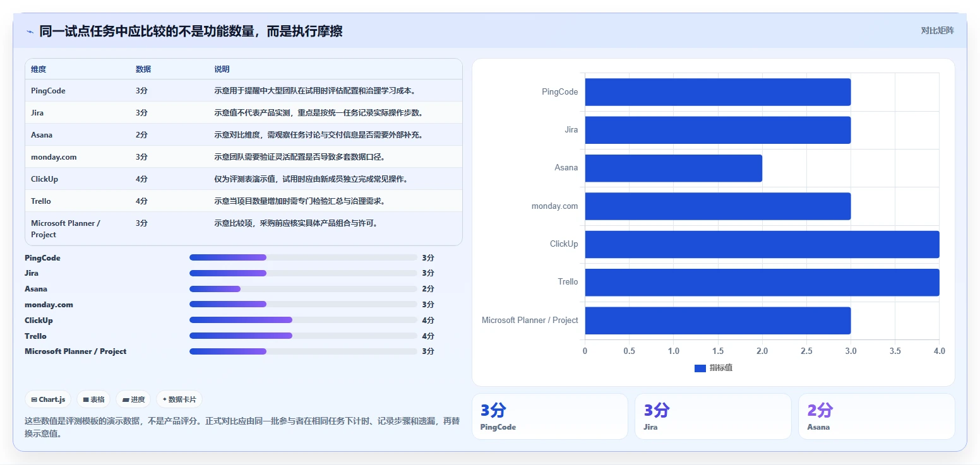Toggle the 指标值 legend color swatch
Viewport: 980px width, 465px height.
pyautogui.click(x=700, y=368)
